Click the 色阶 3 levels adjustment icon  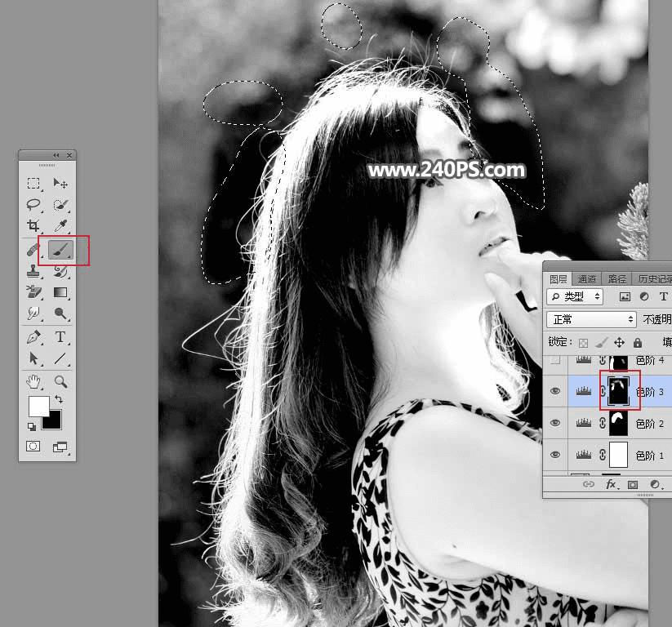[583, 391]
